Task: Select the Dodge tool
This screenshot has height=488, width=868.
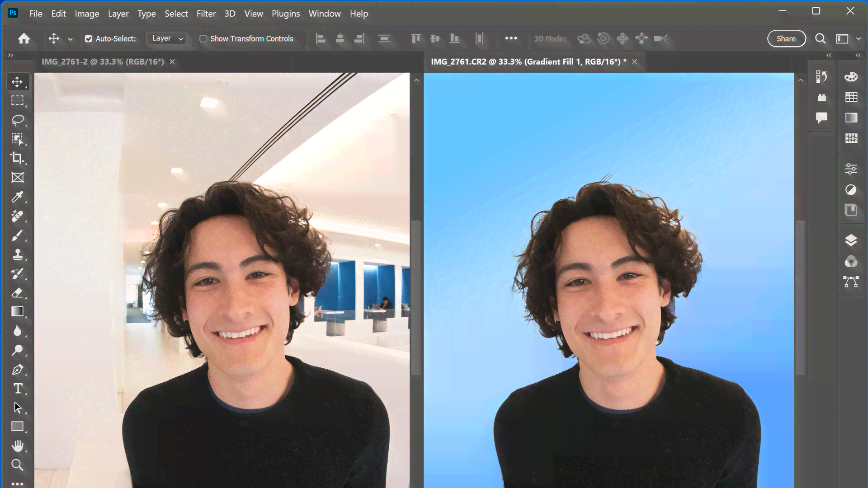Action: [17, 350]
